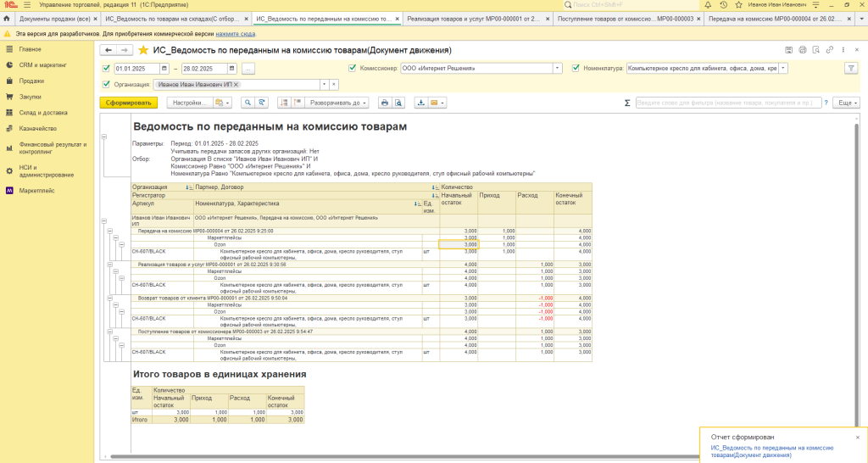Image resolution: width=868 pixels, height=463 pixels.
Task: Click the Настройки... button
Action: coord(189,103)
